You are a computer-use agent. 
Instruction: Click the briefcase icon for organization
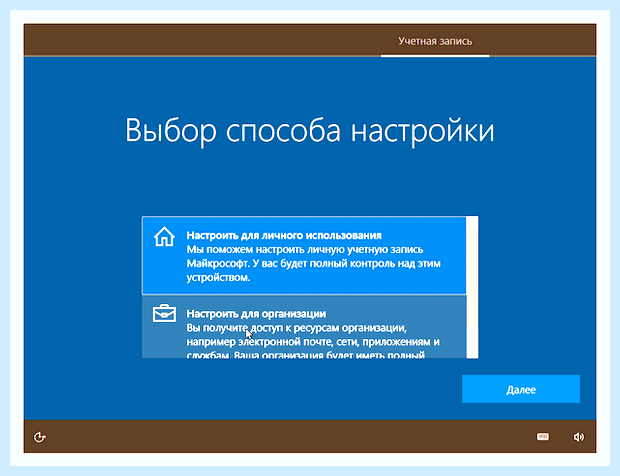[164, 313]
